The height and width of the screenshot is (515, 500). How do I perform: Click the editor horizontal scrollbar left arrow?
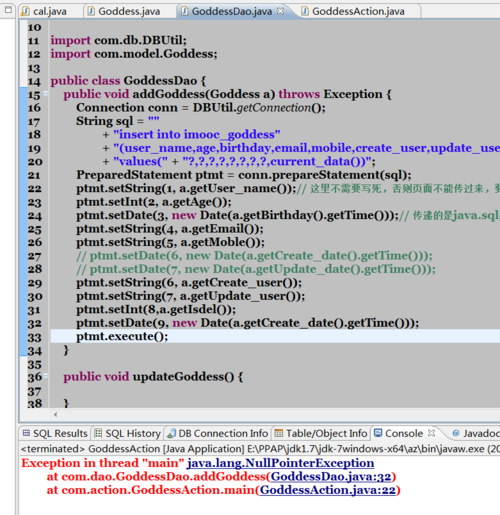coord(55,414)
